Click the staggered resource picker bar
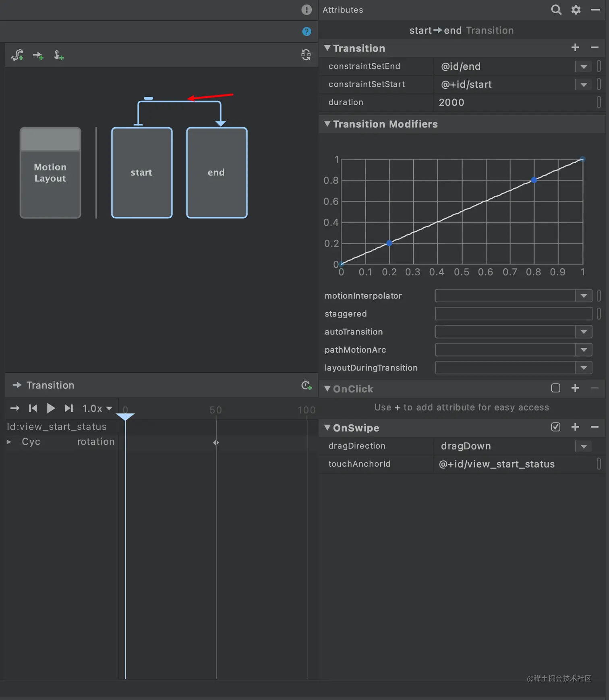The height and width of the screenshot is (700, 609). (599, 314)
